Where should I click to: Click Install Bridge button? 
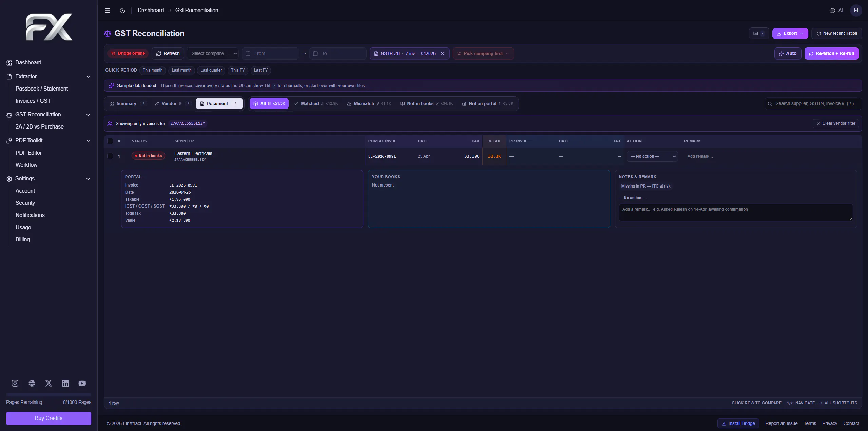click(738, 424)
